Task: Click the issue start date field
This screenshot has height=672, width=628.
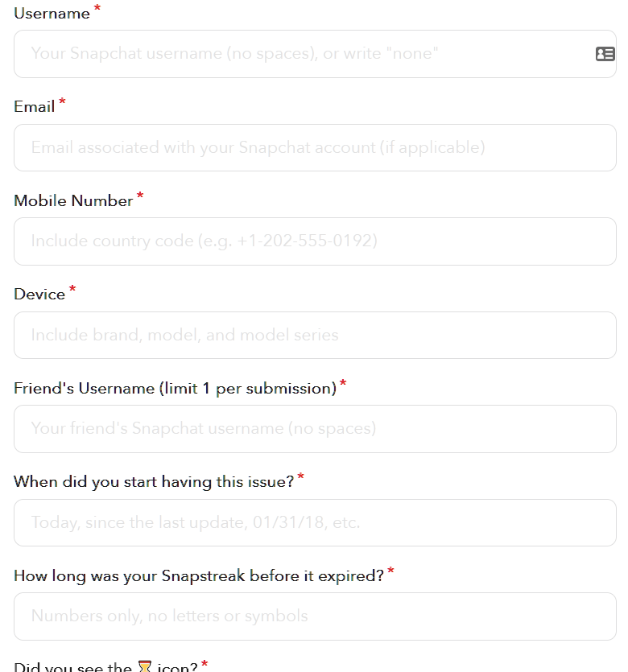Action: (x=315, y=523)
